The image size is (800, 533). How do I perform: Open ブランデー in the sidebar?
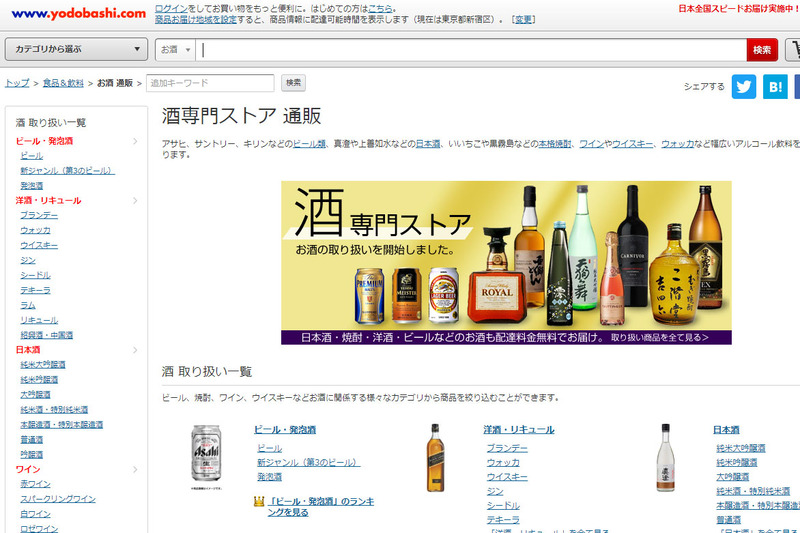point(39,215)
